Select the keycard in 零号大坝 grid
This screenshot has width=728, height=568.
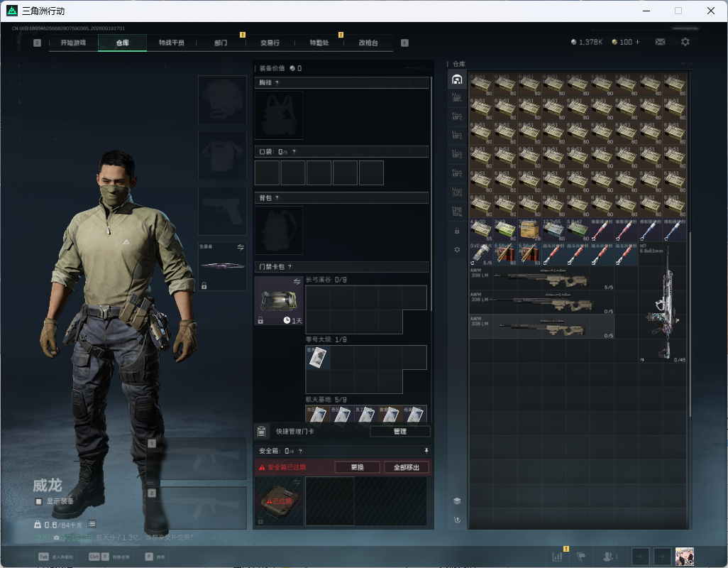tap(318, 357)
